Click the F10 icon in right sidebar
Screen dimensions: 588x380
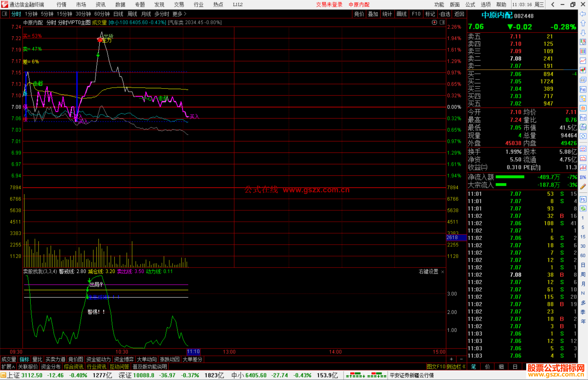click(583, 89)
